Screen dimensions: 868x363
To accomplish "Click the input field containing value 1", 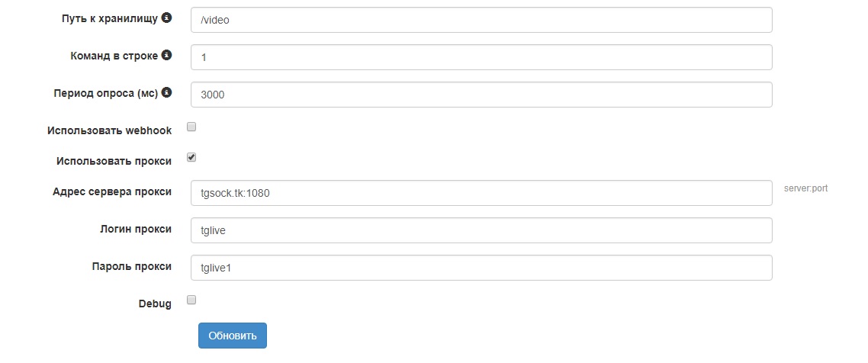I will [481, 57].
